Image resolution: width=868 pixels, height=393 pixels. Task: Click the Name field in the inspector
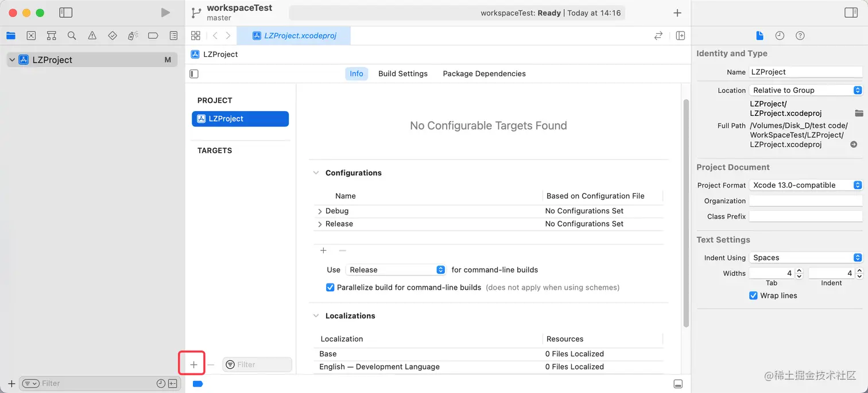806,72
